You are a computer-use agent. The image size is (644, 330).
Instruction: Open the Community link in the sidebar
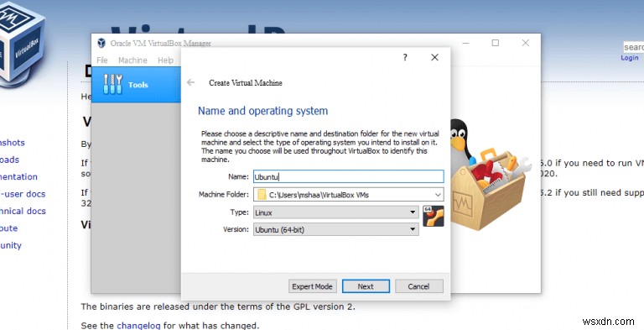(11, 245)
